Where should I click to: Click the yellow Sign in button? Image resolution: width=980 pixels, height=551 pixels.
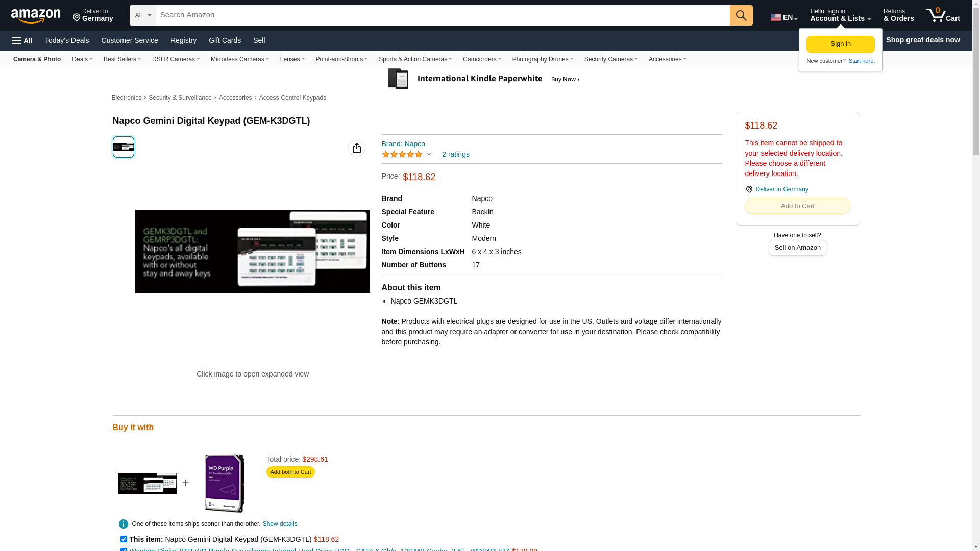[x=840, y=44]
